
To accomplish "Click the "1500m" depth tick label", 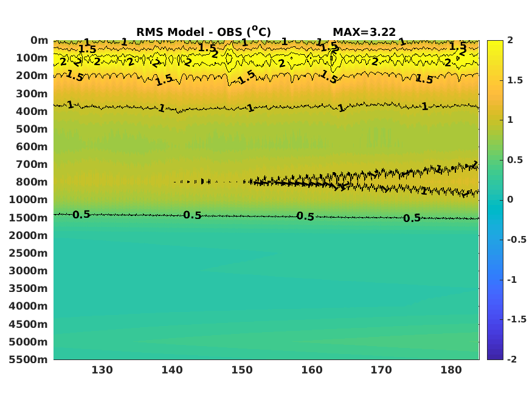I will tap(29, 218).
